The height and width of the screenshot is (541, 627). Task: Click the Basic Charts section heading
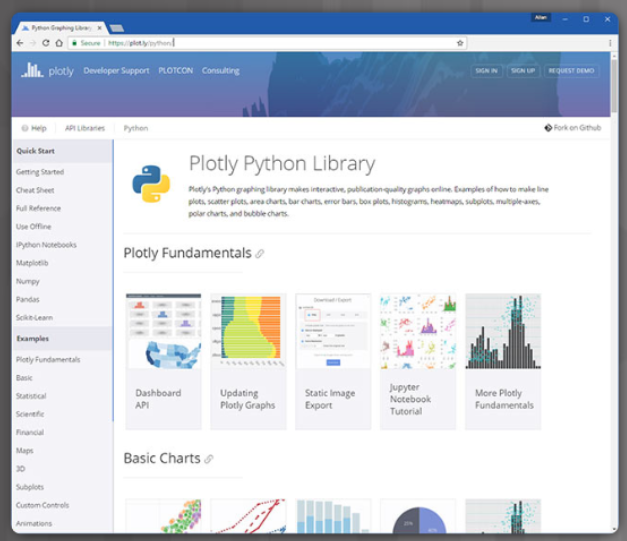[x=162, y=458]
